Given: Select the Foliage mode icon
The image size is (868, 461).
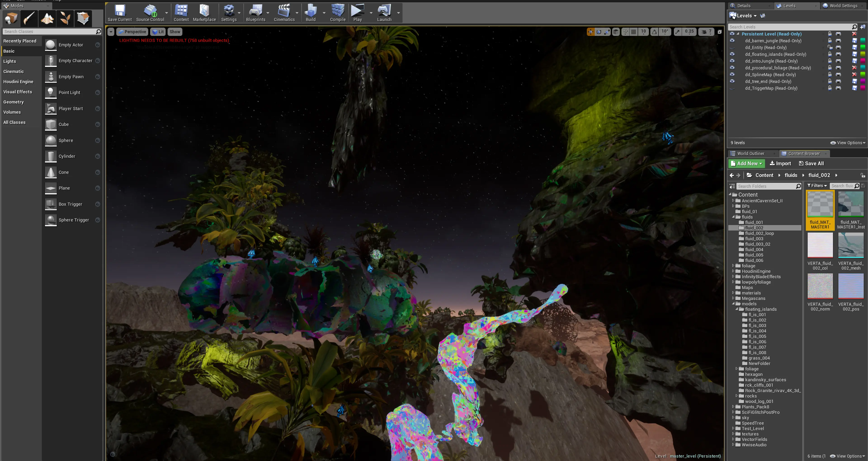Looking at the screenshot, I should pyautogui.click(x=65, y=19).
